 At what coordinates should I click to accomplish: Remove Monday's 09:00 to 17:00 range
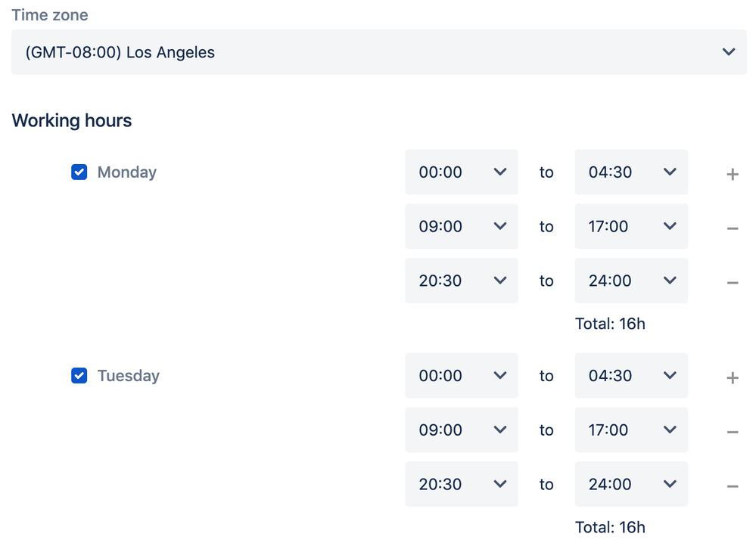[732, 228]
